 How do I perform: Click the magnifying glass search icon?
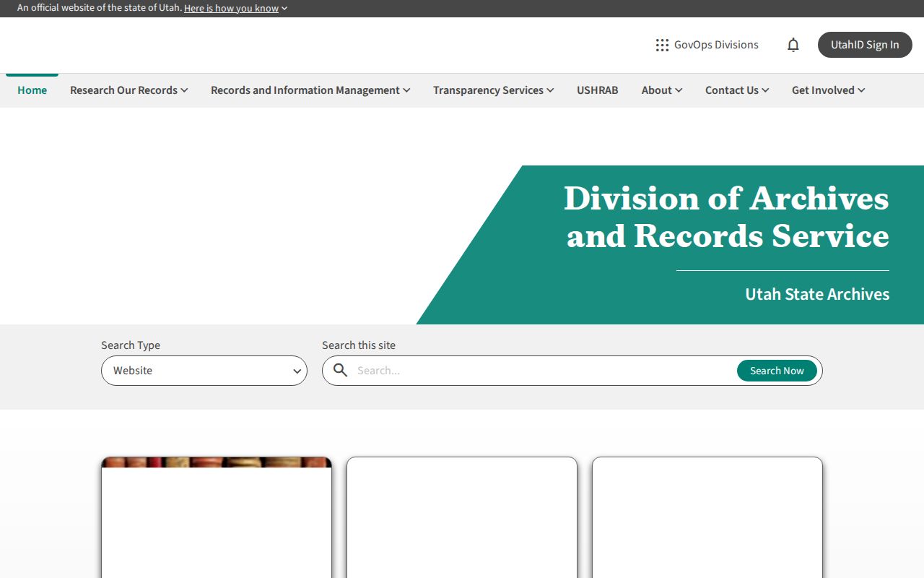coord(341,371)
